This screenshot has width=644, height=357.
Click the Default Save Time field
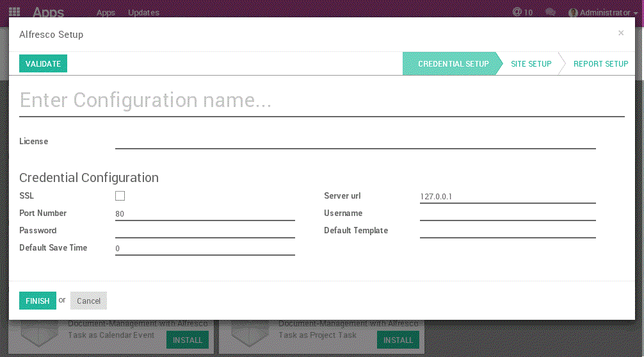205,249
